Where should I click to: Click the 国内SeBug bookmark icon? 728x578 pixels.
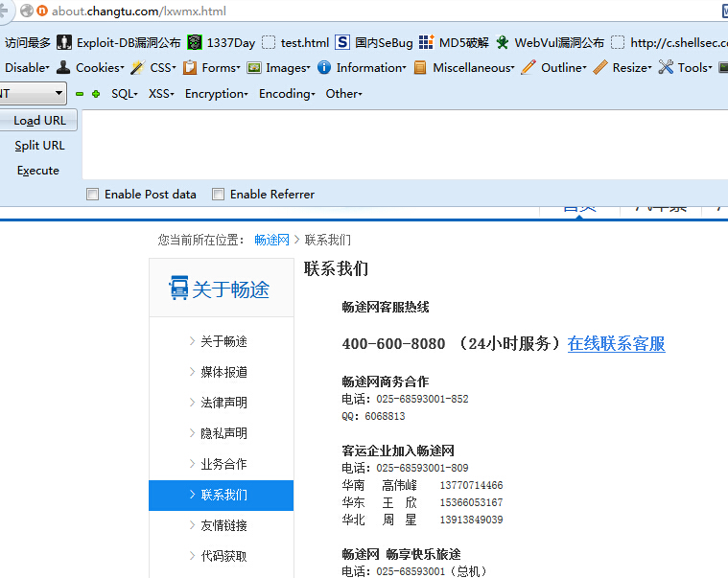click(x=342, y=42)
